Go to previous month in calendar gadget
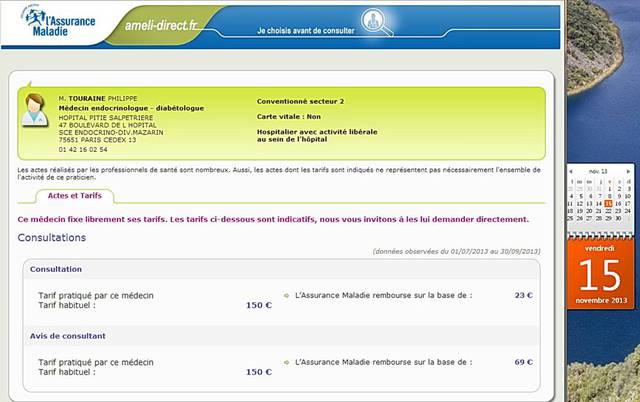 pos(571,171)
